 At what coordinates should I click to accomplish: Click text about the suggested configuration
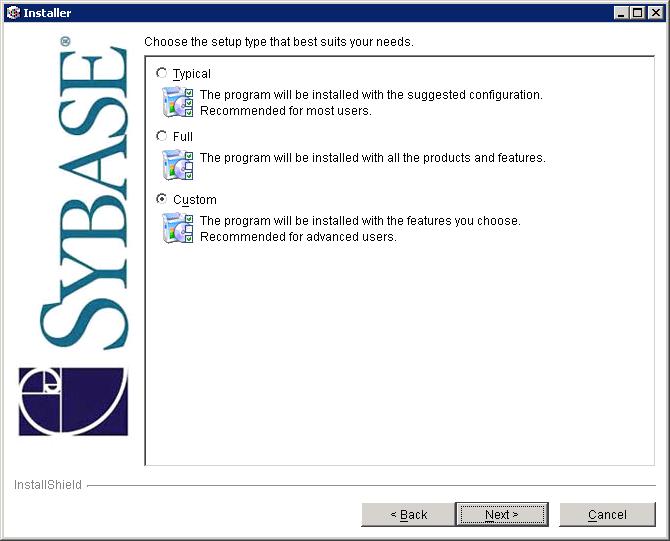point(371,94)
